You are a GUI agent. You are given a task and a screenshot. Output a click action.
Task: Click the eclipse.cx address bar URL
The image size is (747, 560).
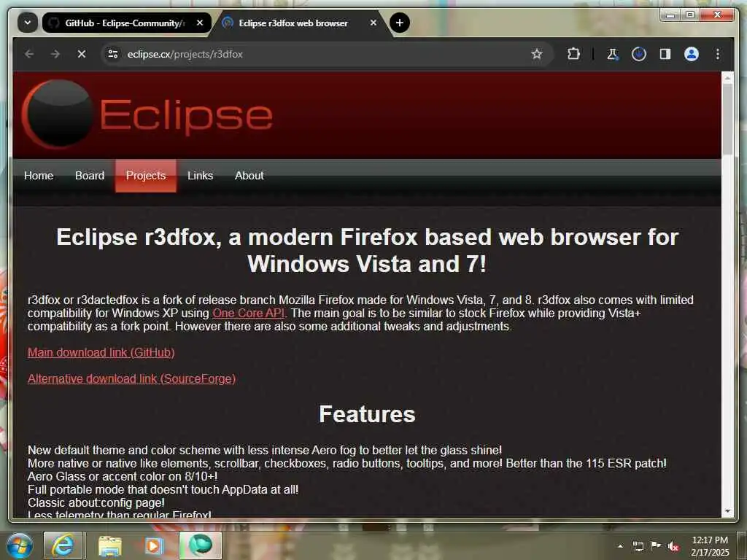[185, 54]
